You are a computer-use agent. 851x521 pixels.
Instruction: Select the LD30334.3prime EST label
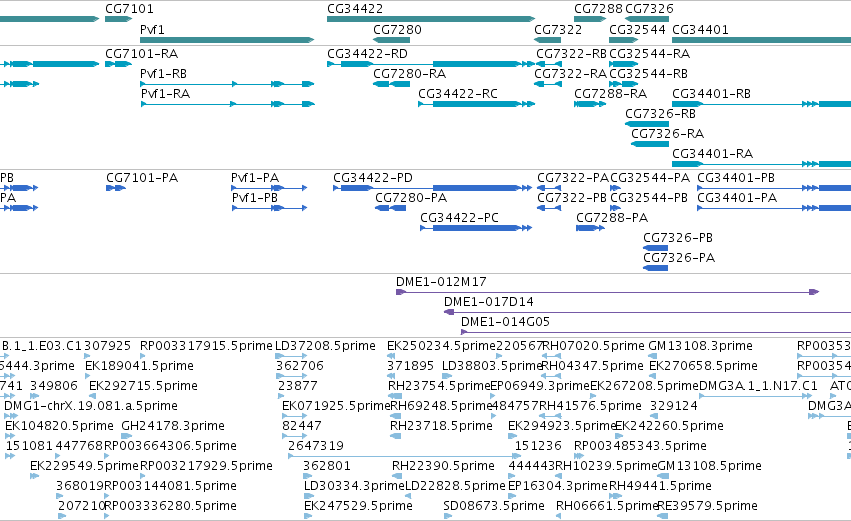(354, 487)
